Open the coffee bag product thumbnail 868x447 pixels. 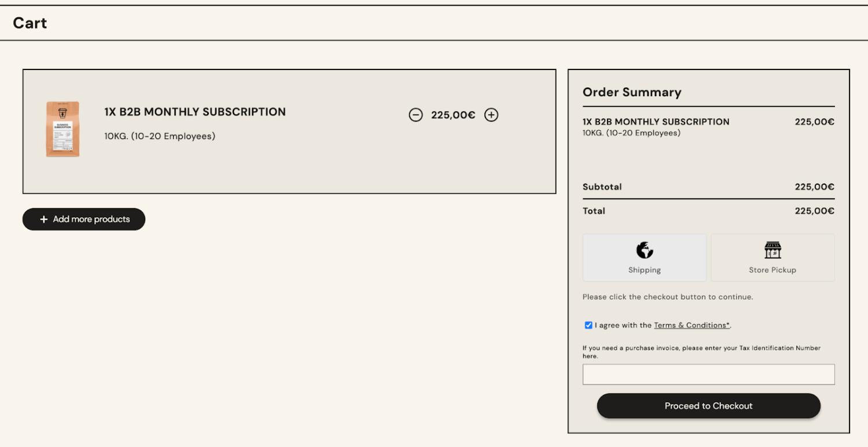click(x=62, y=129)
